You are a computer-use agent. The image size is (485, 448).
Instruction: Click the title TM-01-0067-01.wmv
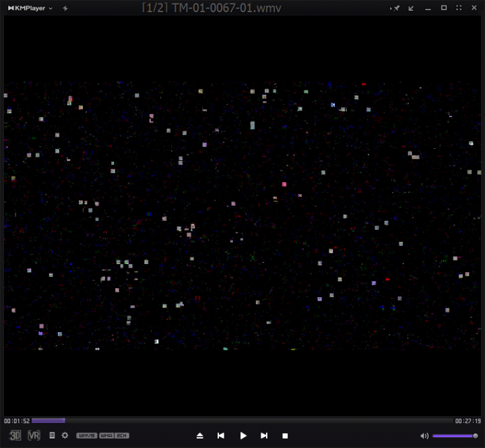(226, 8)
